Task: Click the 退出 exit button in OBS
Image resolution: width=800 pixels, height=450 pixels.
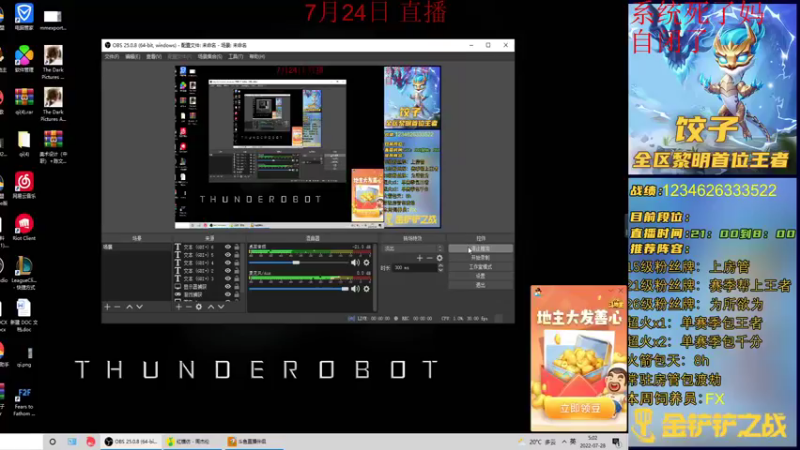Action: pos(481,285)
